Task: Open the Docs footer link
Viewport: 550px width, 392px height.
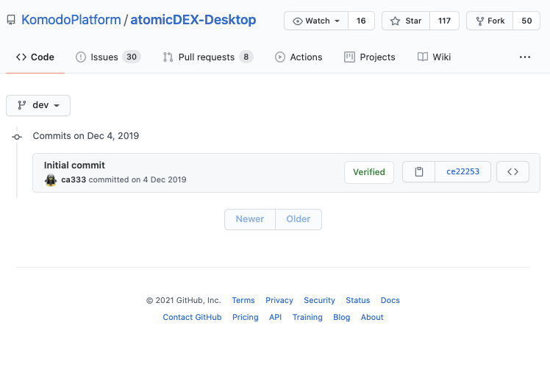Action: point(390,300)
